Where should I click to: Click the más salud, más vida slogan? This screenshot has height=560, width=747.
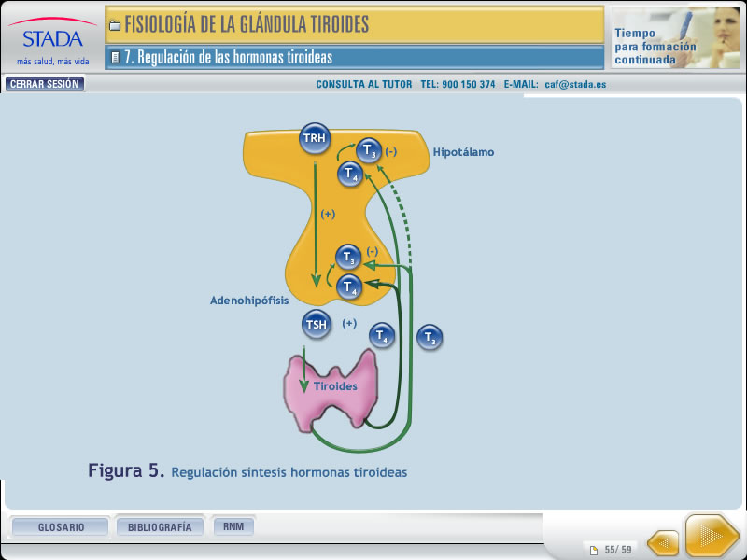(53, 62)
